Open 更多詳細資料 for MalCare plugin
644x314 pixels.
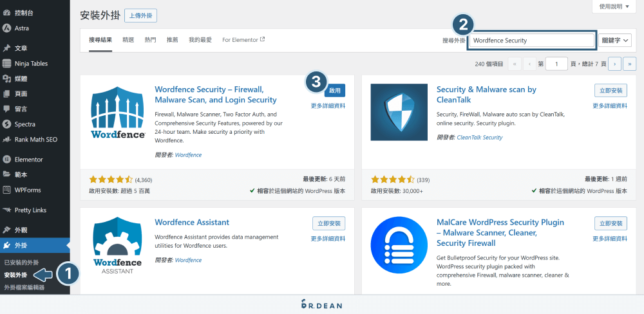point(610,239)
